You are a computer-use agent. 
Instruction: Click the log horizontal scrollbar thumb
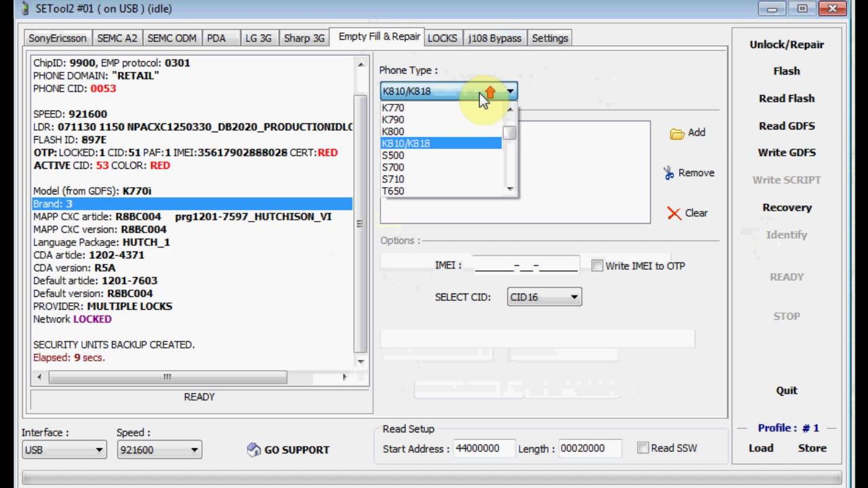[167, 377]
